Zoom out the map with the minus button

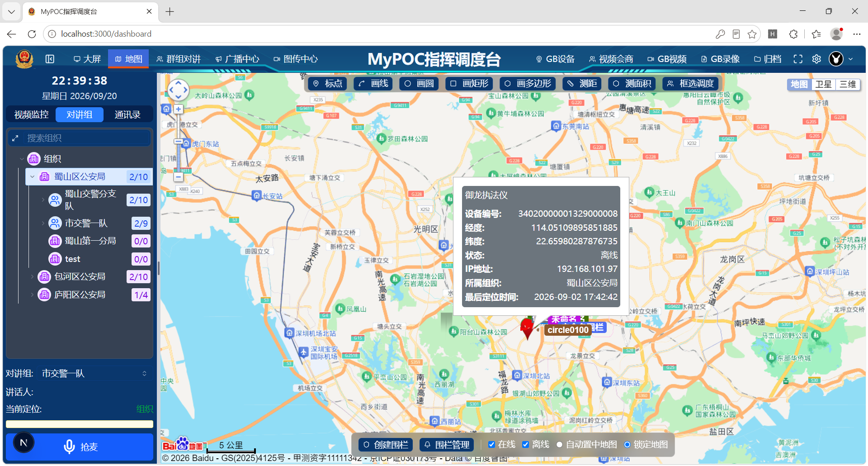[x=179, y=177]
